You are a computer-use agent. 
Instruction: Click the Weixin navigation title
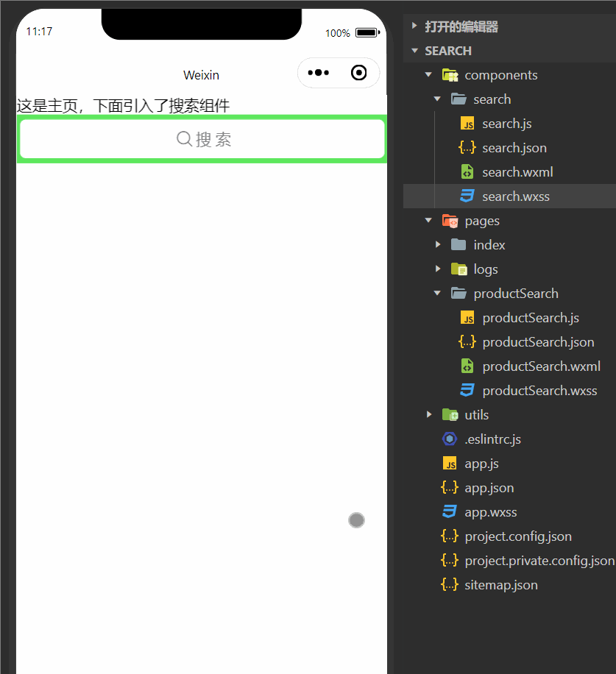[201, 75]
